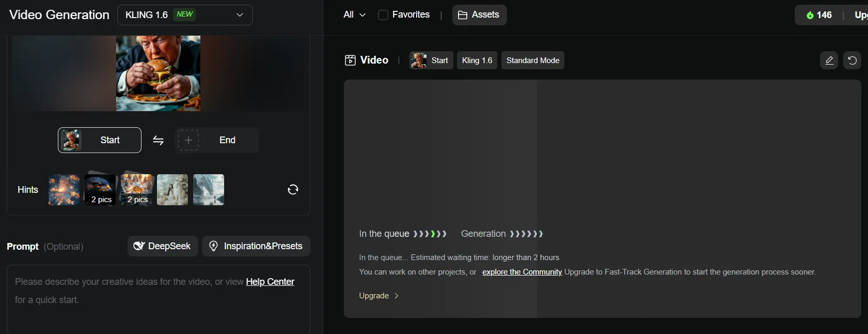Click the regenerate video icon
This screenshot has height=334, width=868.
(x=852, y=60)
